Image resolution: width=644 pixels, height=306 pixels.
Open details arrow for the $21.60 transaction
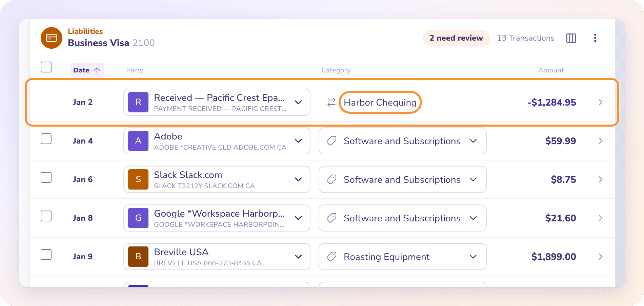coord(600,218)
